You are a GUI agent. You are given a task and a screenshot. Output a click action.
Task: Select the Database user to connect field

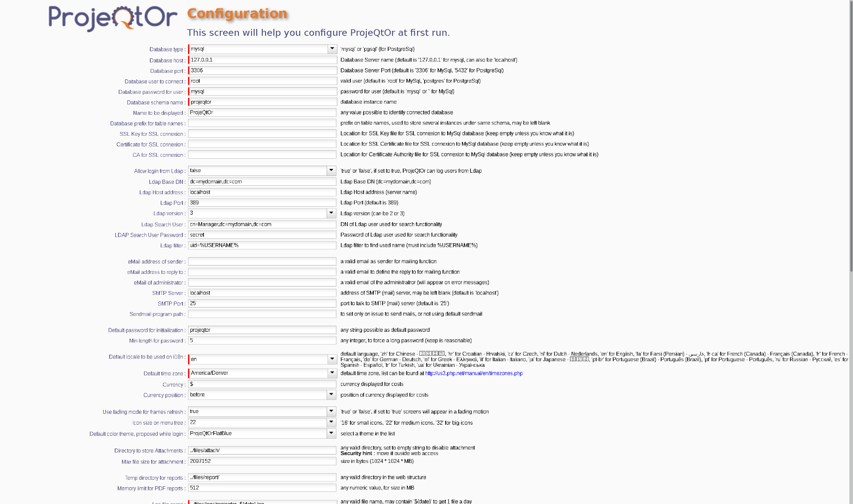pyautogui.click(x=263, y=81)
